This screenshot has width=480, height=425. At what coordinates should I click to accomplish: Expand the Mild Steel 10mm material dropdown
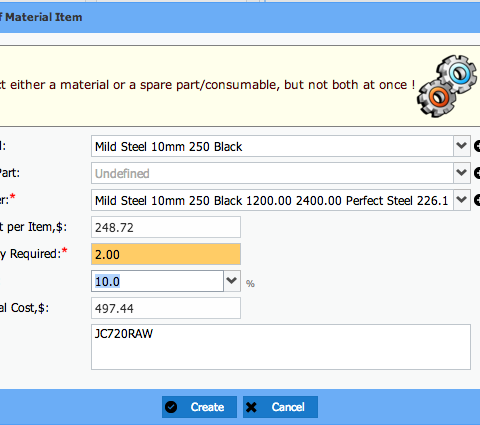[462, 146]
